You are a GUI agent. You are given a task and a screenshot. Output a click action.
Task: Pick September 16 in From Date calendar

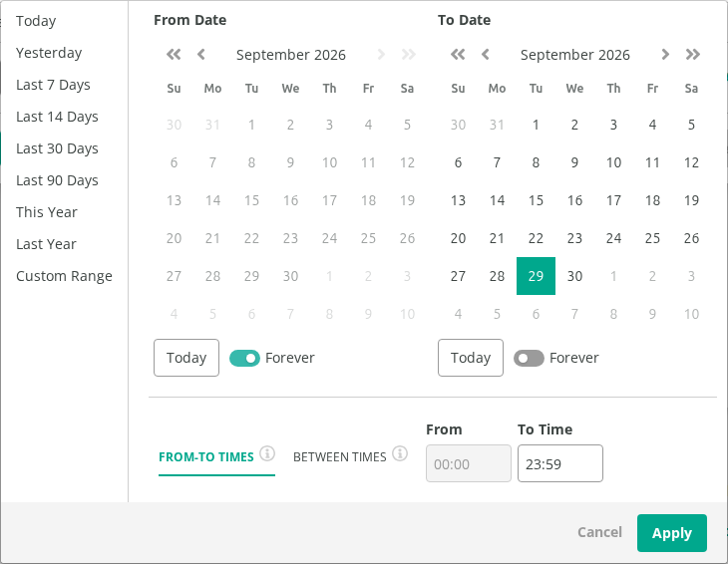click(x=290, y=200)
